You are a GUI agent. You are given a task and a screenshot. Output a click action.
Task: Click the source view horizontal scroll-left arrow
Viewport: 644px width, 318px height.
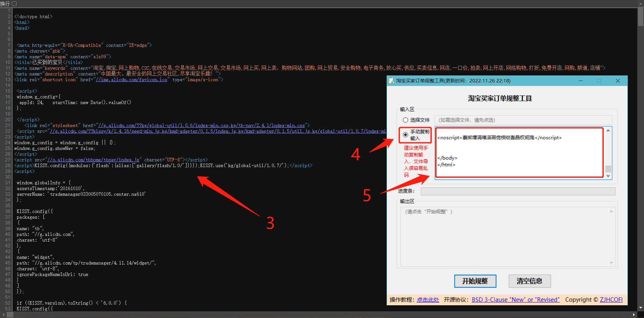[x=3, y=314]
